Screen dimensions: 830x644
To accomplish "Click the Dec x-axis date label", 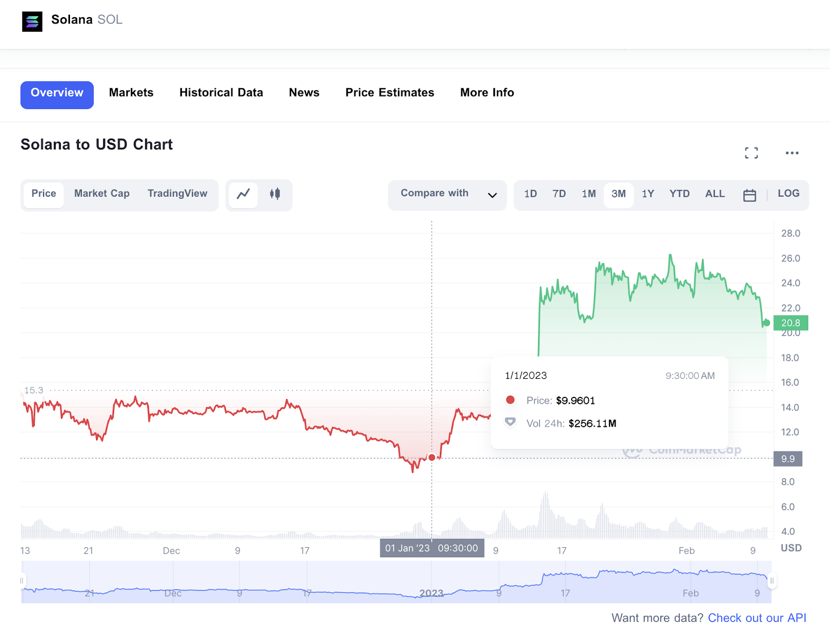I will pyautogui.click(x=171, y=551).
